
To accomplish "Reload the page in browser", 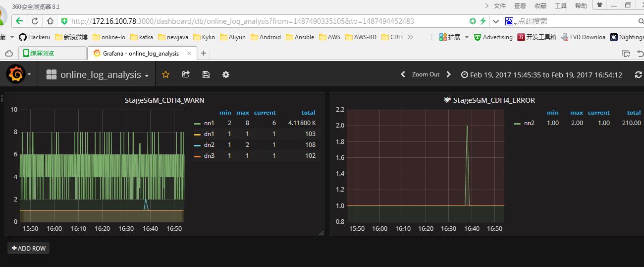I will pos(35,21).
